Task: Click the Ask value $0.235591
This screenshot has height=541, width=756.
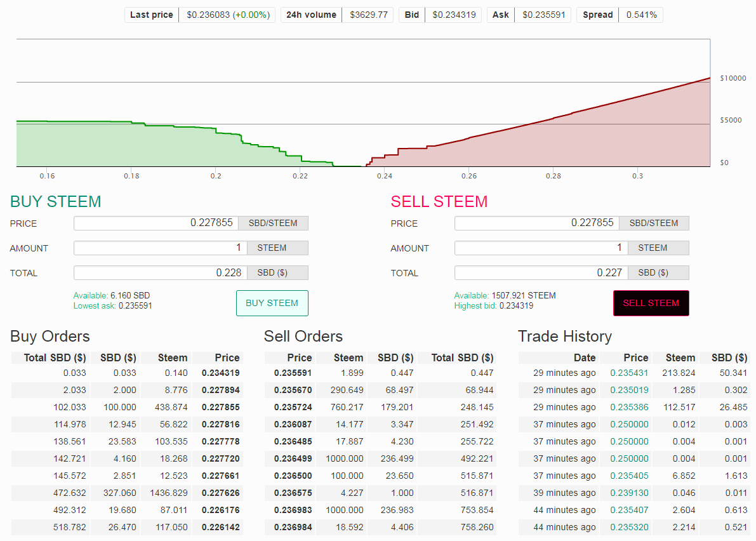Action: 544,15
